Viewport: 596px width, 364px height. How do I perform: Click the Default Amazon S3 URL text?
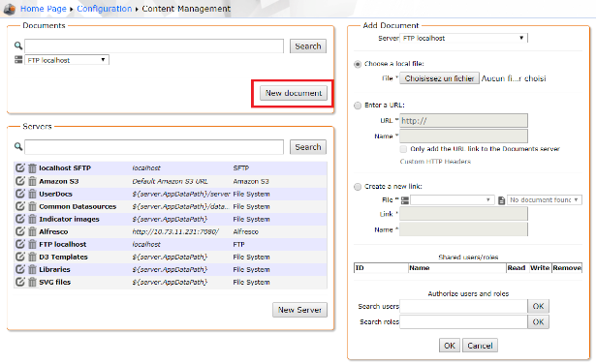[170, 181]
